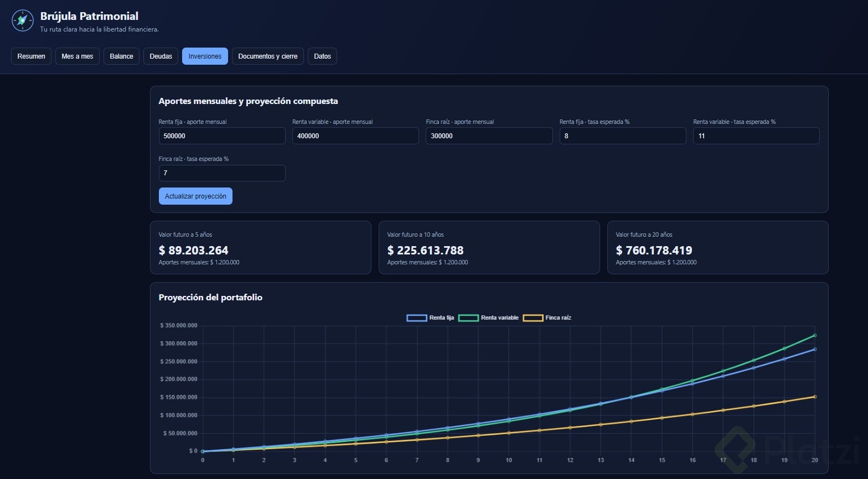The width and height of the screenshot is (868, 479).
Task: Switch to the Datos tab
Action: pos(322,56)
